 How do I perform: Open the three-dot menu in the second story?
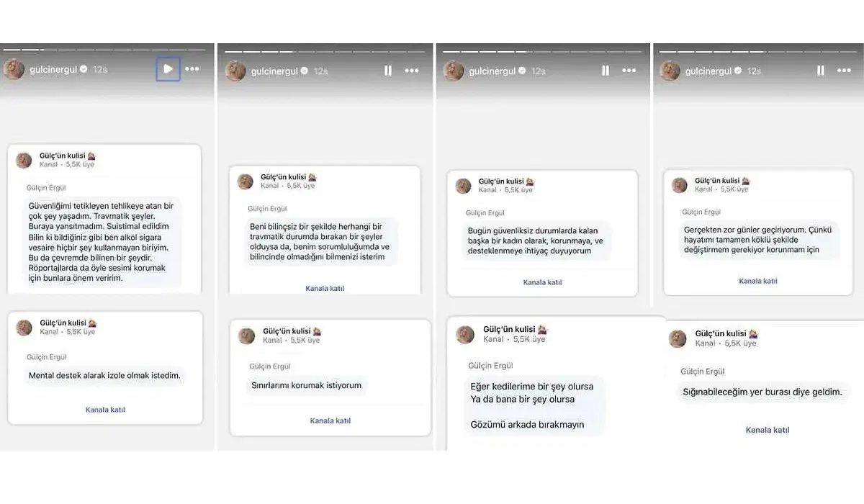[x=412, y=71]
